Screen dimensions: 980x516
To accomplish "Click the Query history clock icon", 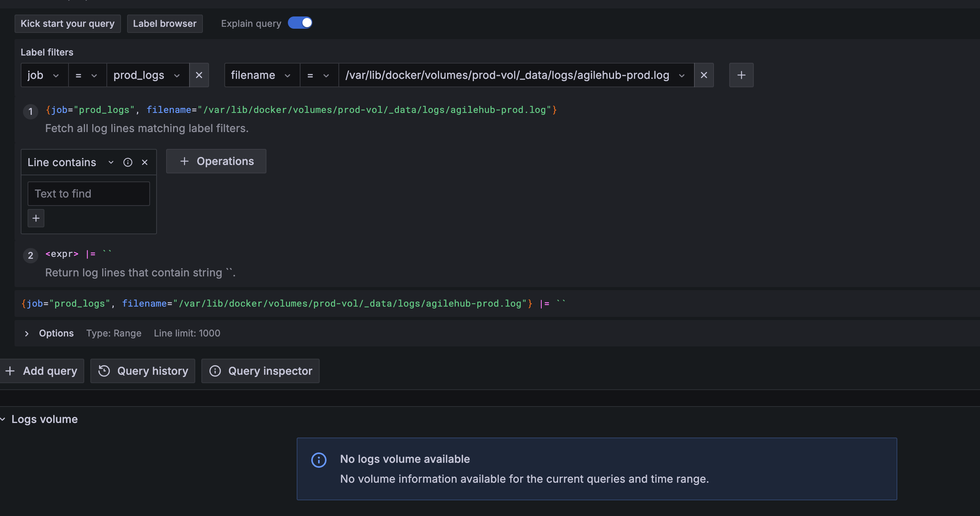I will point(104,371).
